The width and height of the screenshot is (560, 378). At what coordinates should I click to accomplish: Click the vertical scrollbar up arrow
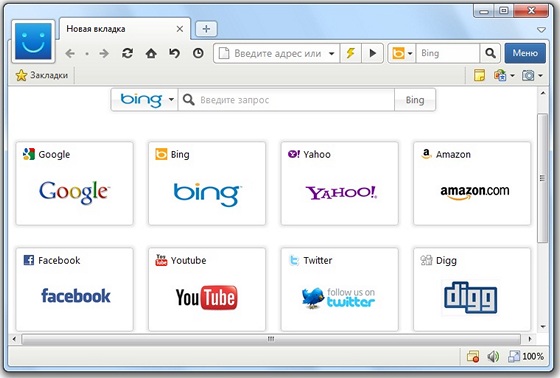(543, 93)
